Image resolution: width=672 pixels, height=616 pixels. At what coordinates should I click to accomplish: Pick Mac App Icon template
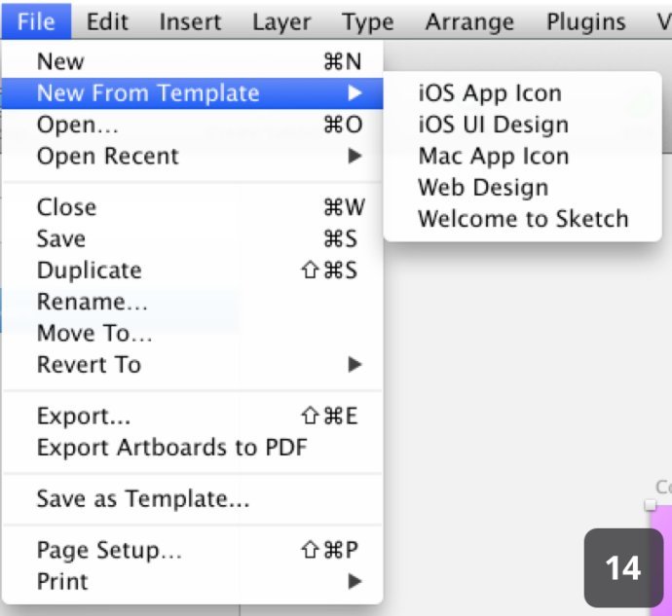(x=522, y=156)
